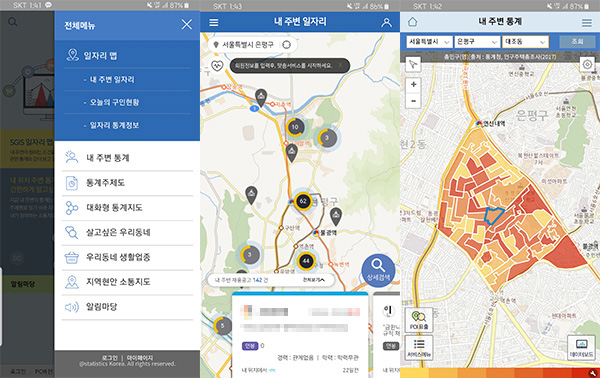This screenshot has height=378, width=600.
Task: Click the 대화형 통계지도 nodes icon
Action: click(72, 208)
